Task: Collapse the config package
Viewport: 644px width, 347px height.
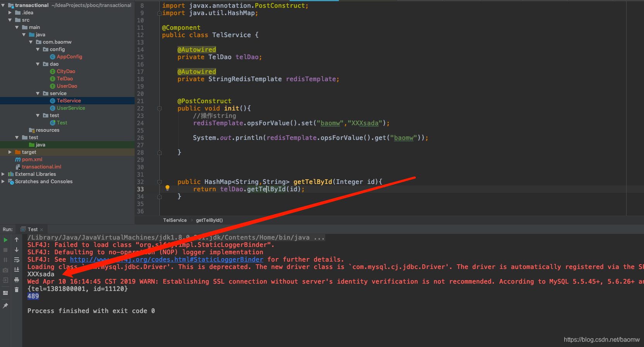Action: 38,49
